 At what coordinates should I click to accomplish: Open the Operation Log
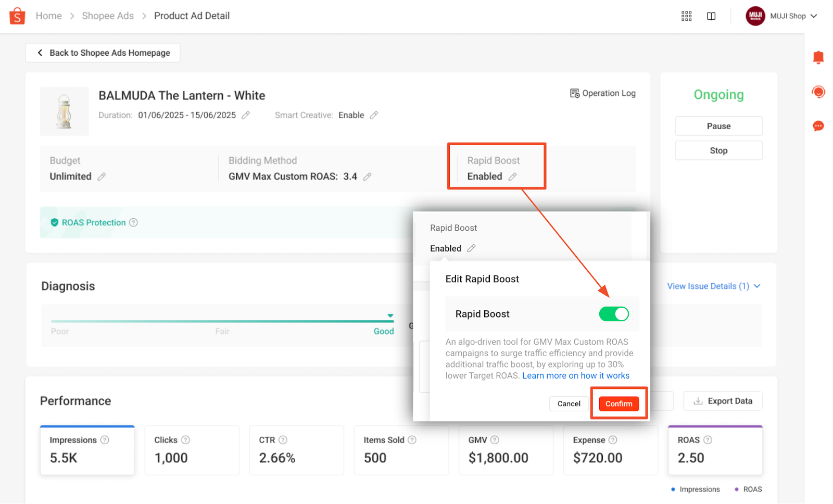click(x=603, y=93)
